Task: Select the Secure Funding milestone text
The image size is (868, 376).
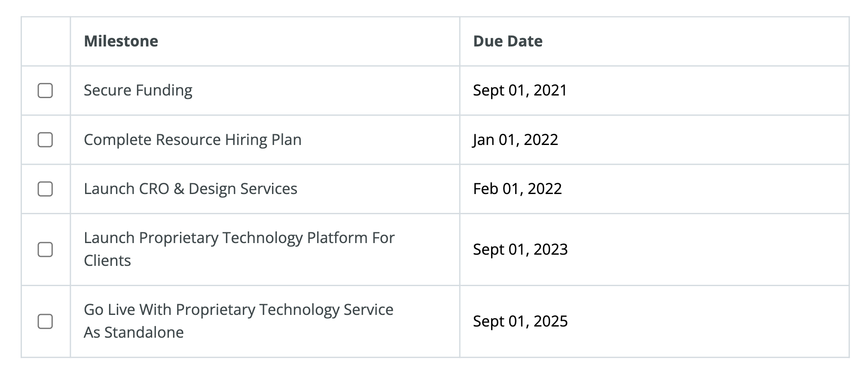Action: point(138,90)
